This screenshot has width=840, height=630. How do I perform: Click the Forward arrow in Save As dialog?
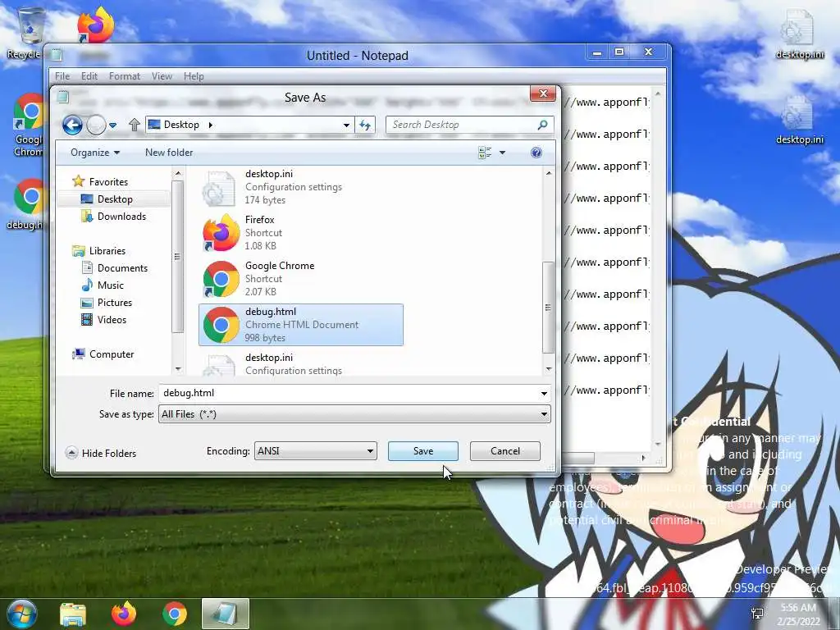(x=97, y=125)
